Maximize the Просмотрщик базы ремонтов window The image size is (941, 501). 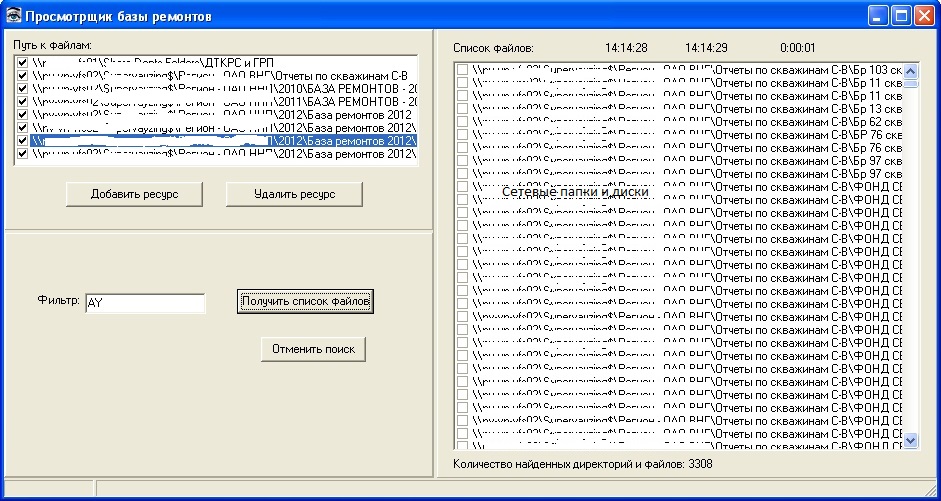(x=901, y=16)
